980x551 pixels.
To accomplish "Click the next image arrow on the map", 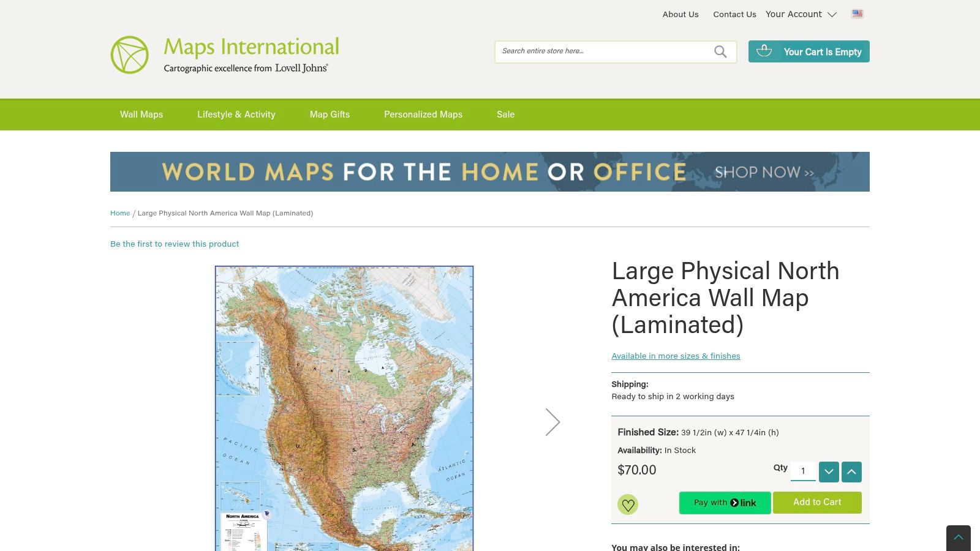I will click(553, 421).
